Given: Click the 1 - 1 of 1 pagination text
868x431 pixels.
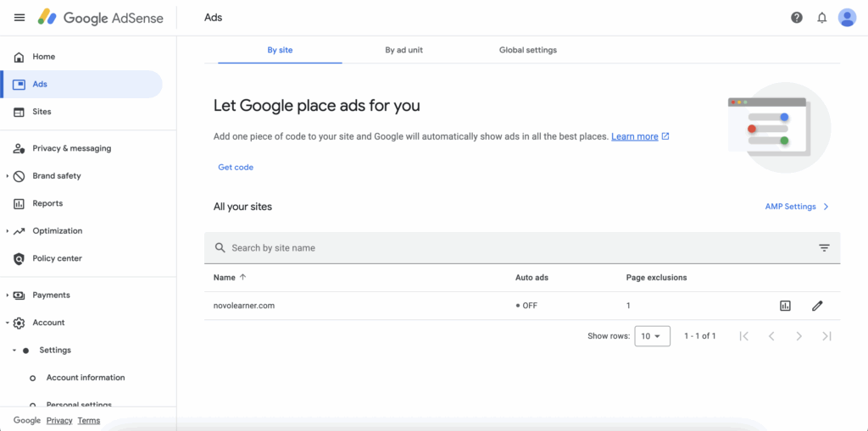Looking at the screenshot, I should pos(700,336).
